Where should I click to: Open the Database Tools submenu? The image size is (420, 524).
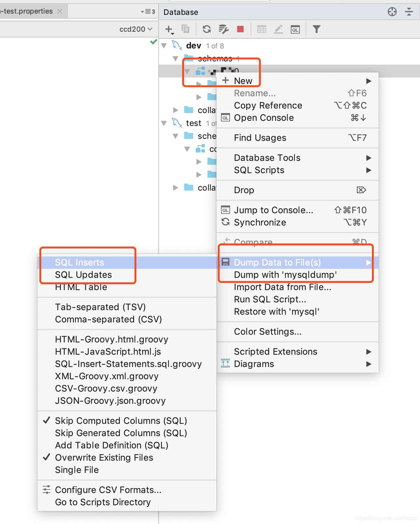pos(298,158)
